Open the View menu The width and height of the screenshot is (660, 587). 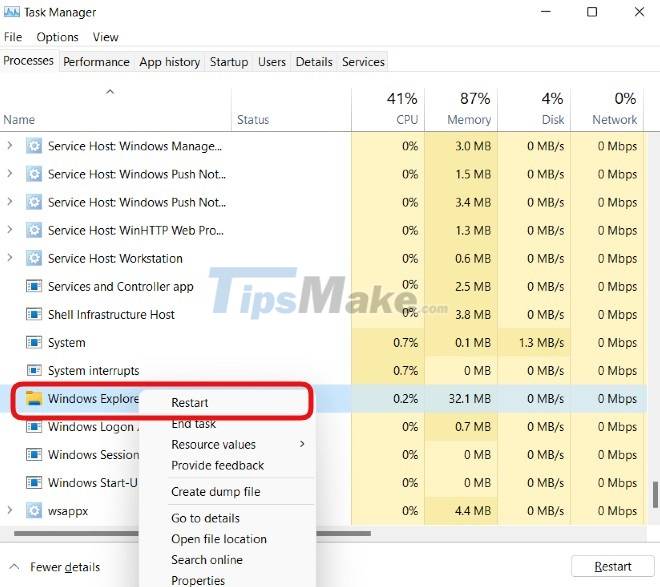coord(106,37)
